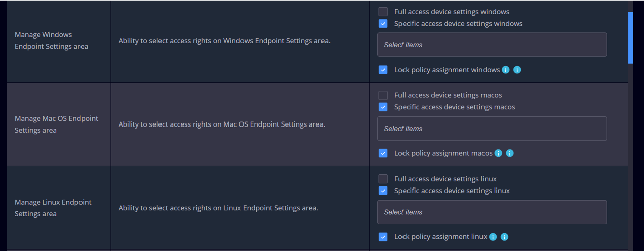Click 'Specific access device settings linux' label
The height and width of the screenshot is (251, 644).
452,191
